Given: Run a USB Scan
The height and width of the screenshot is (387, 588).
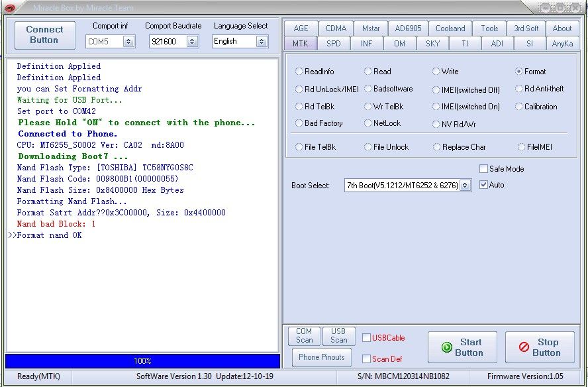Looking at the screenshot, I should [338, 335].
